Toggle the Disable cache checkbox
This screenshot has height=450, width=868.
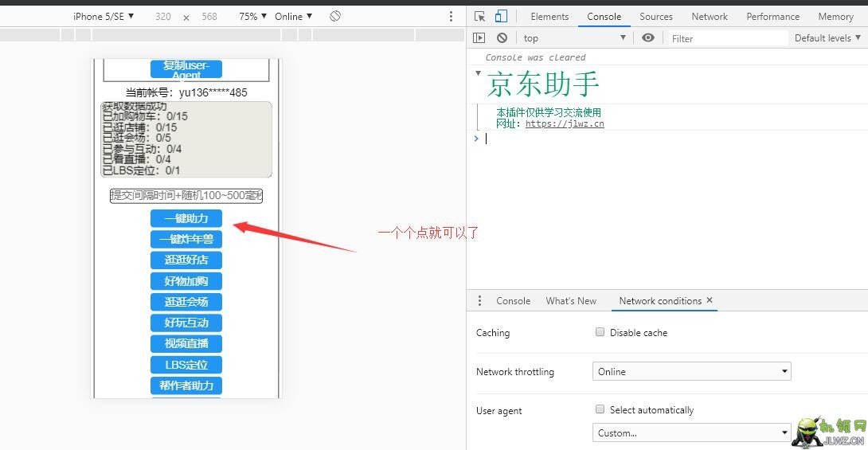click(600, 332)
